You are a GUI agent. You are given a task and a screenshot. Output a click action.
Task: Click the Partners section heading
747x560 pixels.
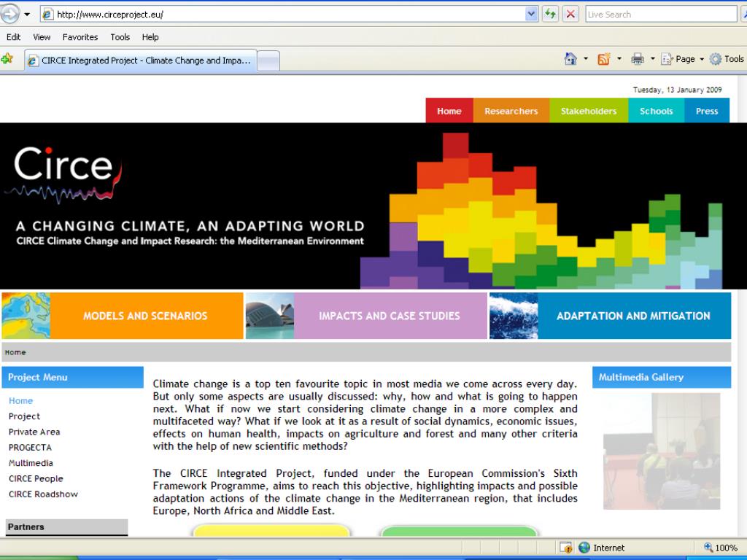point(66,527)
